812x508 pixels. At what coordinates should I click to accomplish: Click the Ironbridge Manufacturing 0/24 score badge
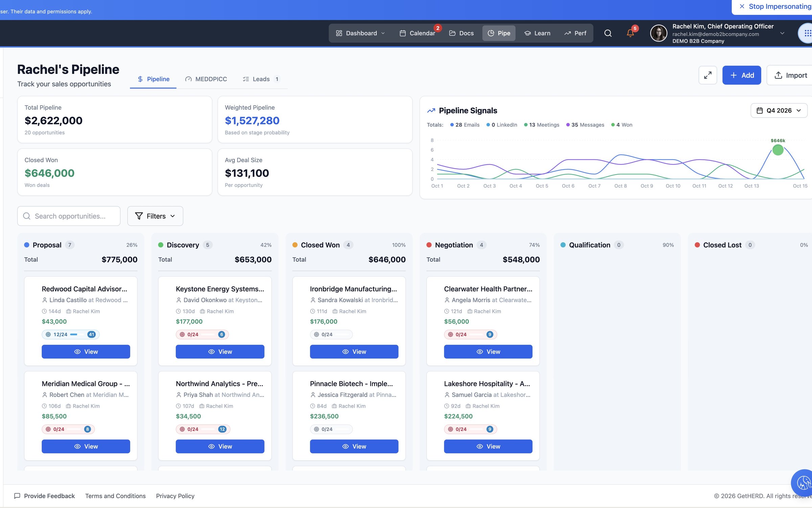tap(331, 334)
